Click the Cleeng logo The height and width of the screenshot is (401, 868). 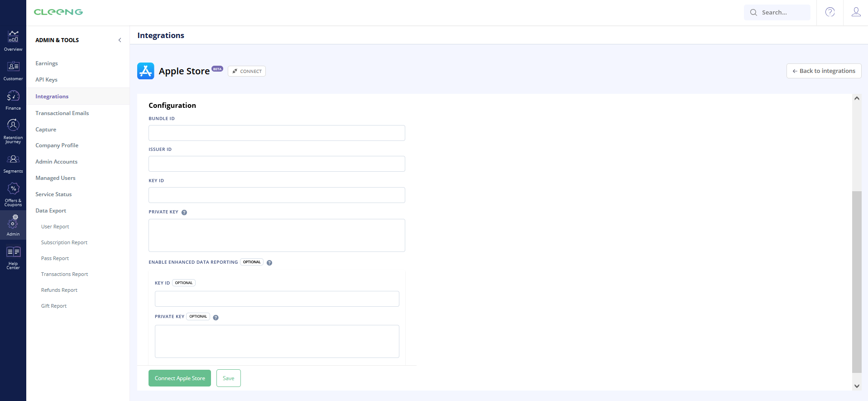pyautogui.click(x=58, y=12)
